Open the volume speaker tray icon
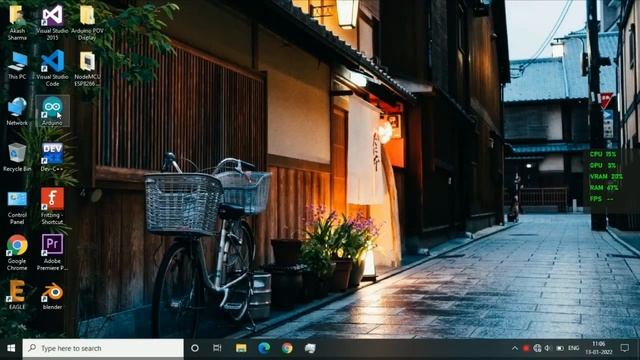This screenshot has height=360, width=640. click(x=548, y=348)
